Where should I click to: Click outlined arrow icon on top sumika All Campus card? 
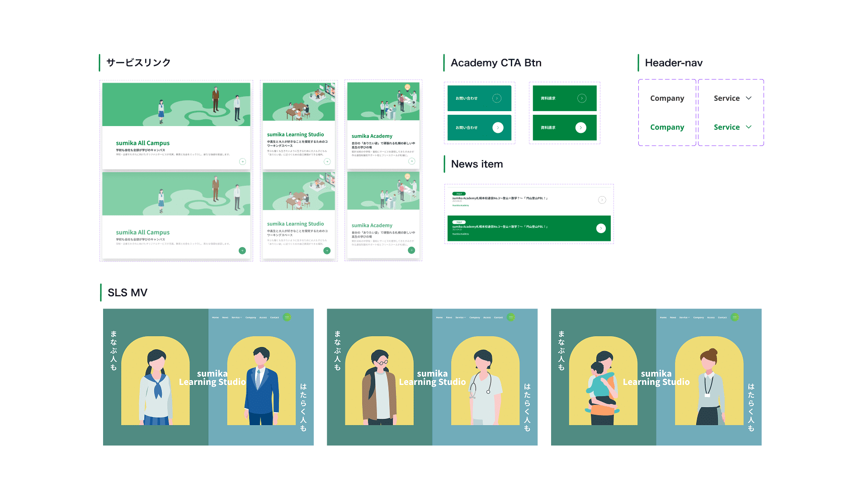(242, 161)
